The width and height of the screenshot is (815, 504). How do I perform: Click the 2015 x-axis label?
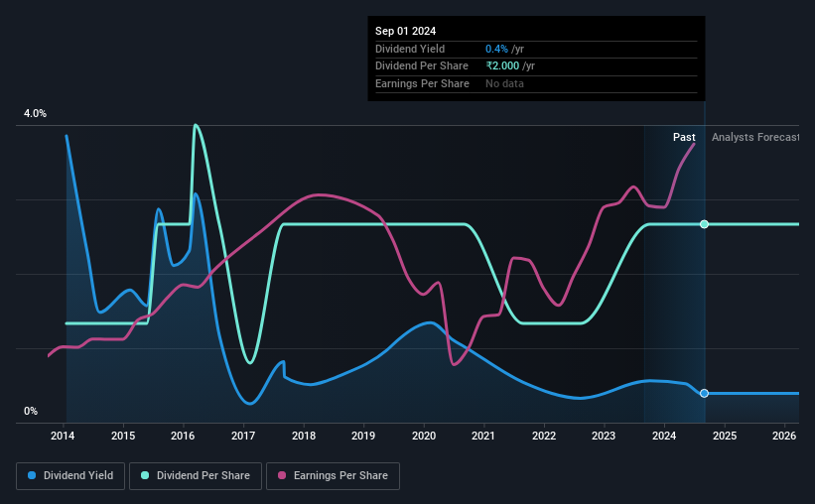pos(123,436)
